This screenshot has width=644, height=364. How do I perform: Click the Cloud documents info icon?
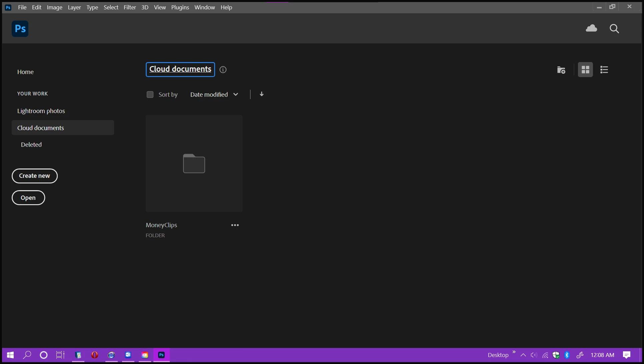point(223,70)
